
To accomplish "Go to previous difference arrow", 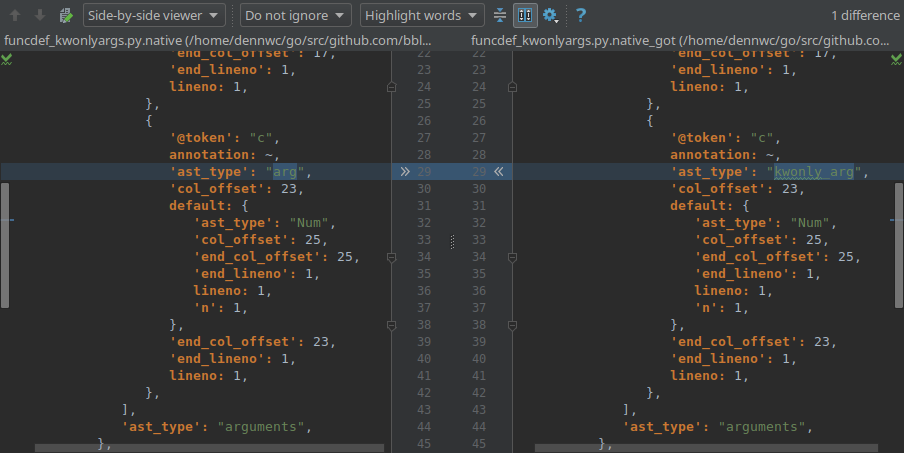I will [15, 15].
